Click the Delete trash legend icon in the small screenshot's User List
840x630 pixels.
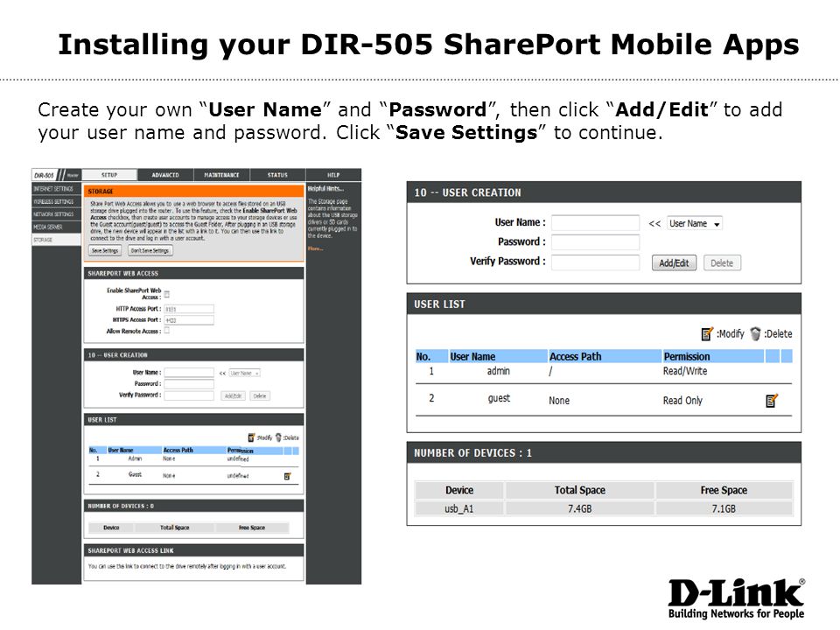coord(278,437)
